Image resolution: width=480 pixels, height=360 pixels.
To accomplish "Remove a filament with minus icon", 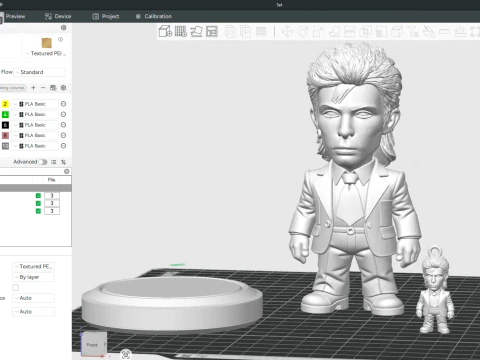I will [x=43, y=88].
